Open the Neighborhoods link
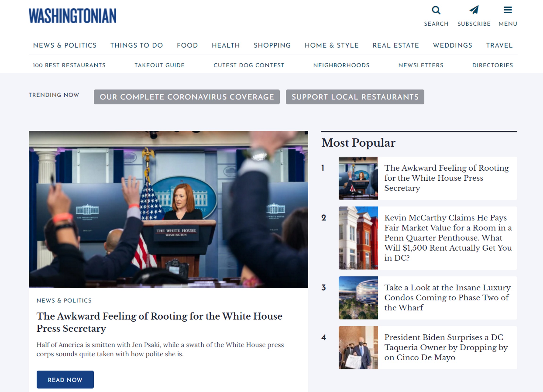This screenshot has width=543, height=392. coord(341,65)
